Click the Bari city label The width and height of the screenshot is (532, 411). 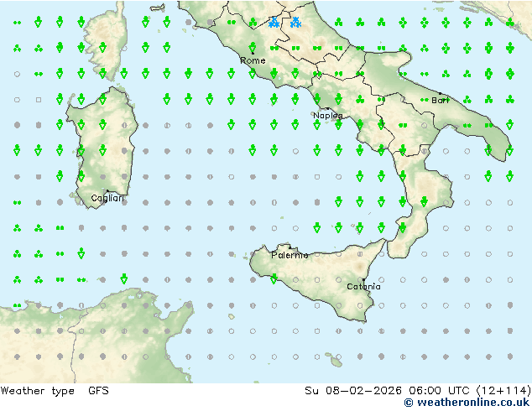click(x=440, y=101)
